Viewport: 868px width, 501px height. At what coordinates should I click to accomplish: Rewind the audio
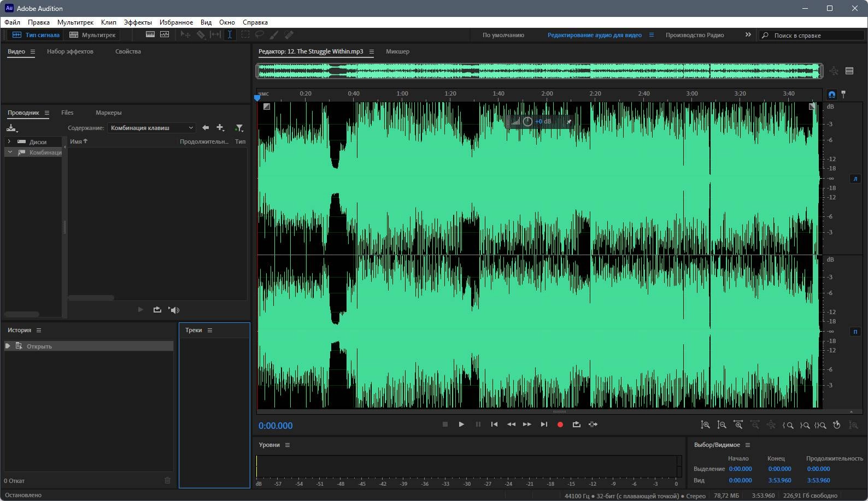point(511,424)
